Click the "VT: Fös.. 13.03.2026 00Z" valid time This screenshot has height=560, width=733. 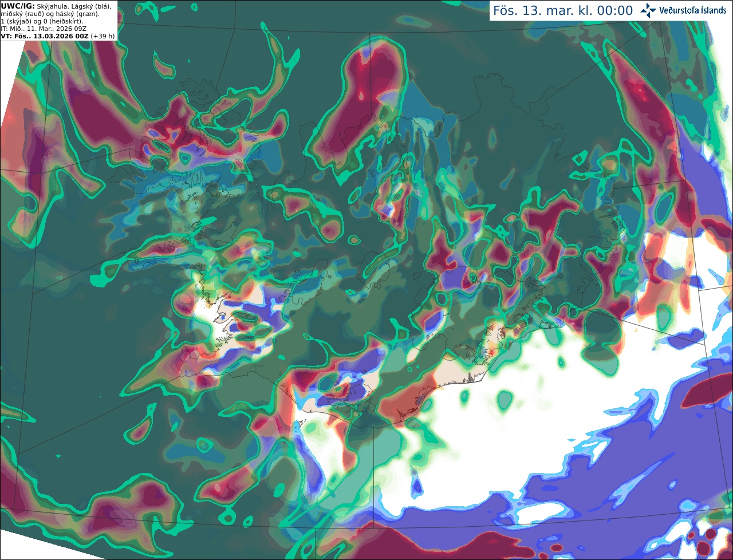click(45, 36)
